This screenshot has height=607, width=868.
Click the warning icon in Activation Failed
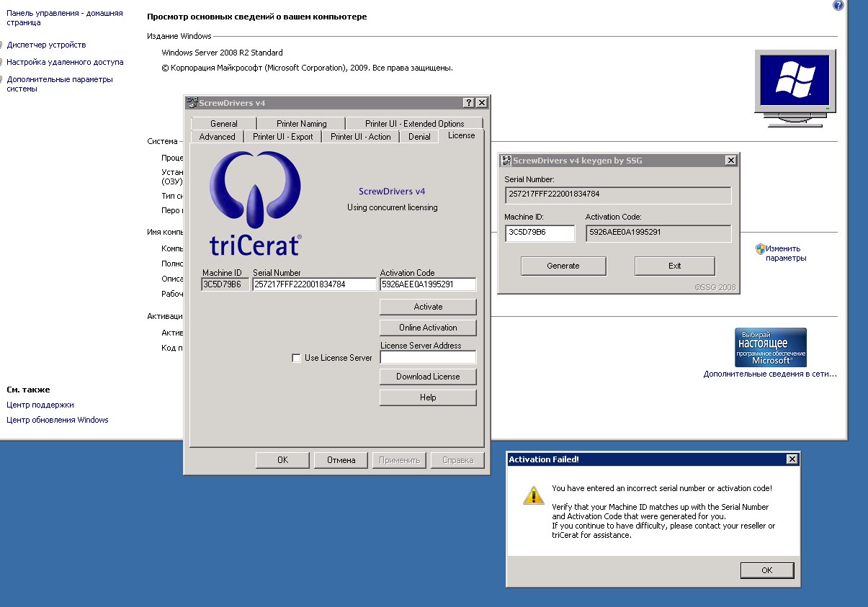pos(533,495)
